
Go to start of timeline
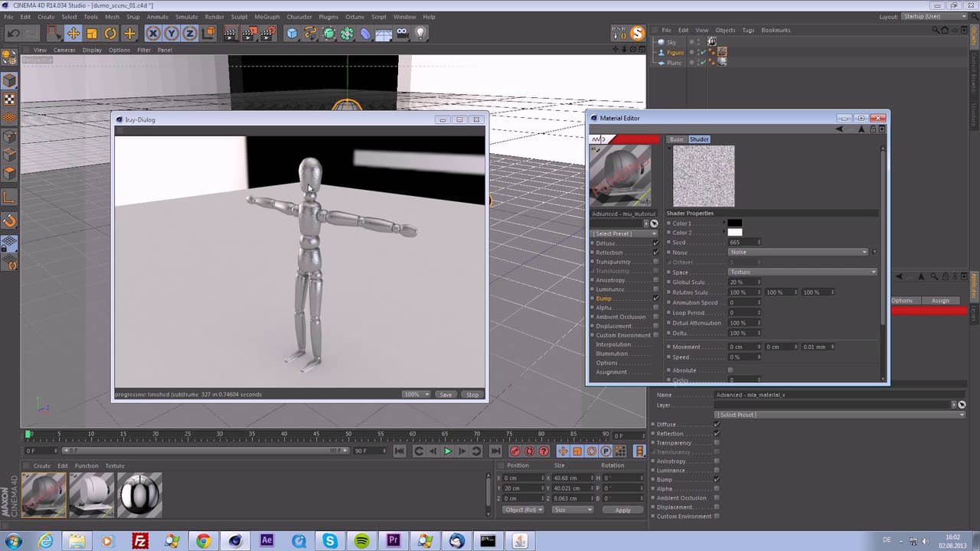pos(400,452)
